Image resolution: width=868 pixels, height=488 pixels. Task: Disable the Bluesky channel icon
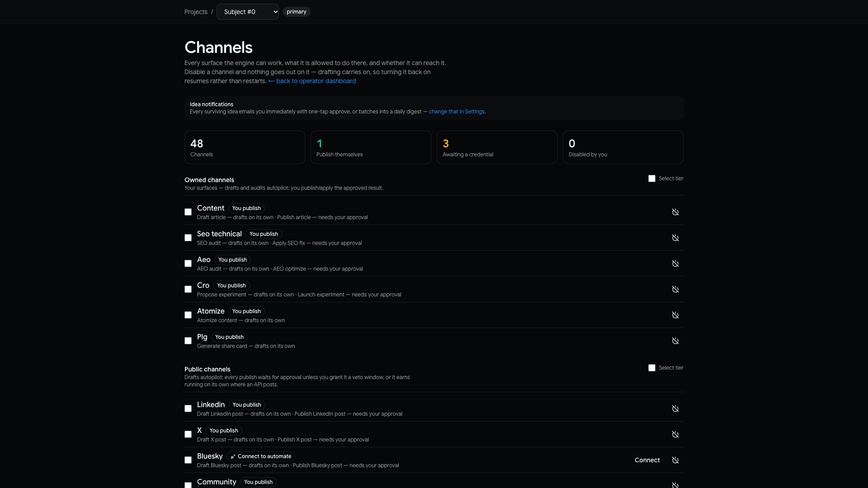675,460
